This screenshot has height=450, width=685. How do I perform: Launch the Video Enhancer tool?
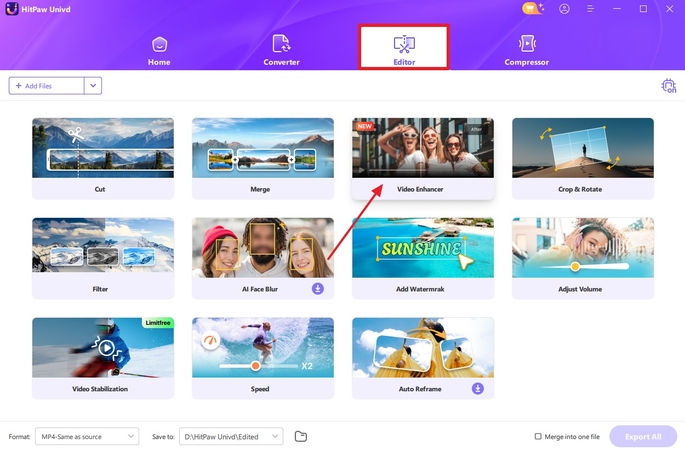pos(423,158)
